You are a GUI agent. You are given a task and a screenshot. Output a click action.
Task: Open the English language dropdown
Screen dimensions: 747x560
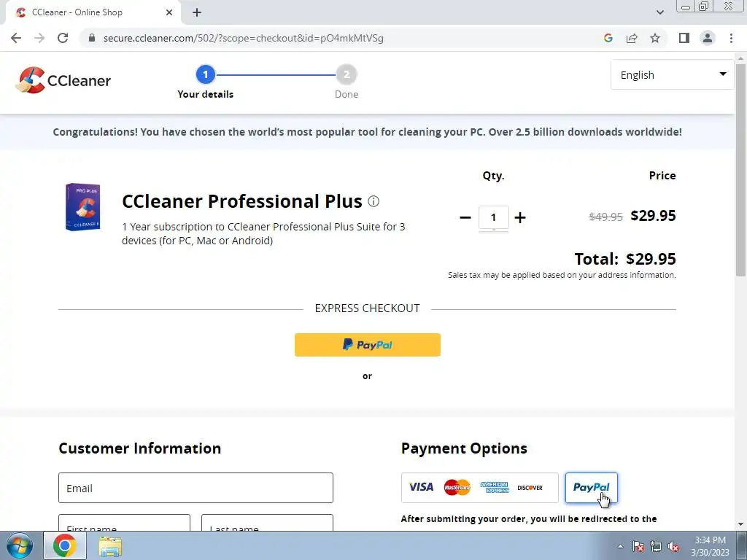(672, 75)
